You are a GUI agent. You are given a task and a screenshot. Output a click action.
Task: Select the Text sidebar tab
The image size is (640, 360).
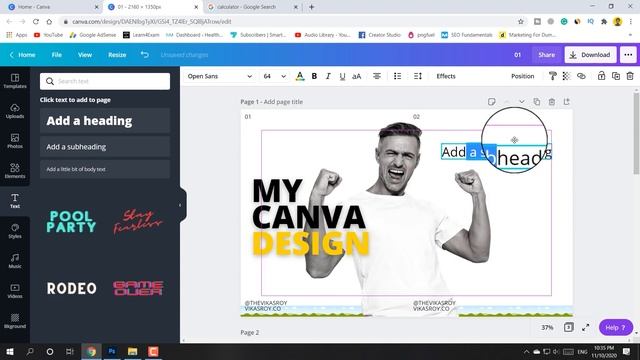(15, 201)
